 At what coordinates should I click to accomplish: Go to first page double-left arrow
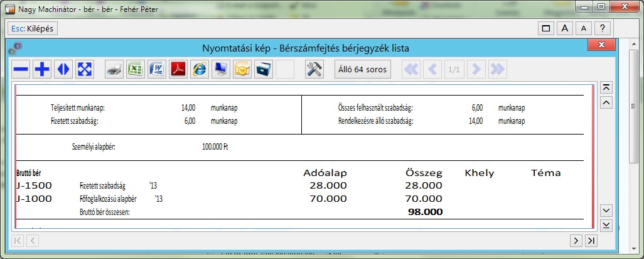[x=412, y=70]
